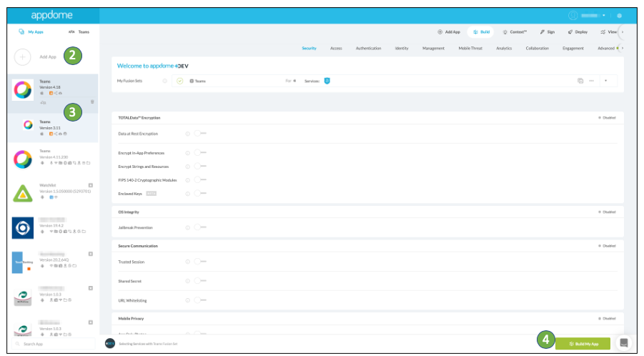Click info icon for Encrypt In-App Preferences
644x356 pixels.
[x=188, y=153]
